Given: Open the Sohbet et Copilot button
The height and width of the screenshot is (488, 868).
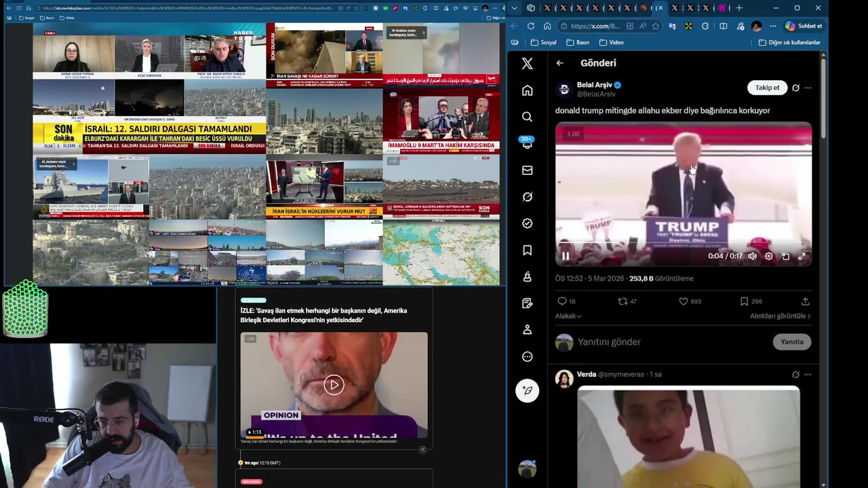Looking at the screenshot, I should coord(804,26).
